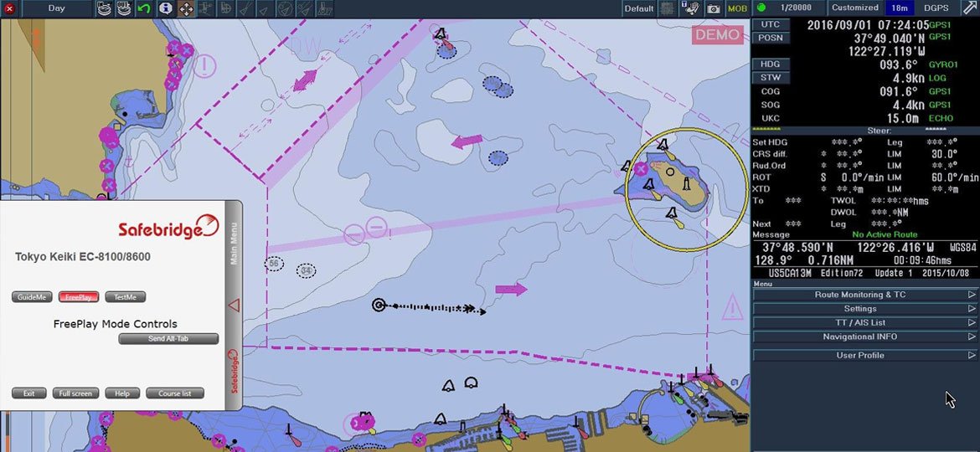Open the Navigational INFO menu

coord(865,336)
